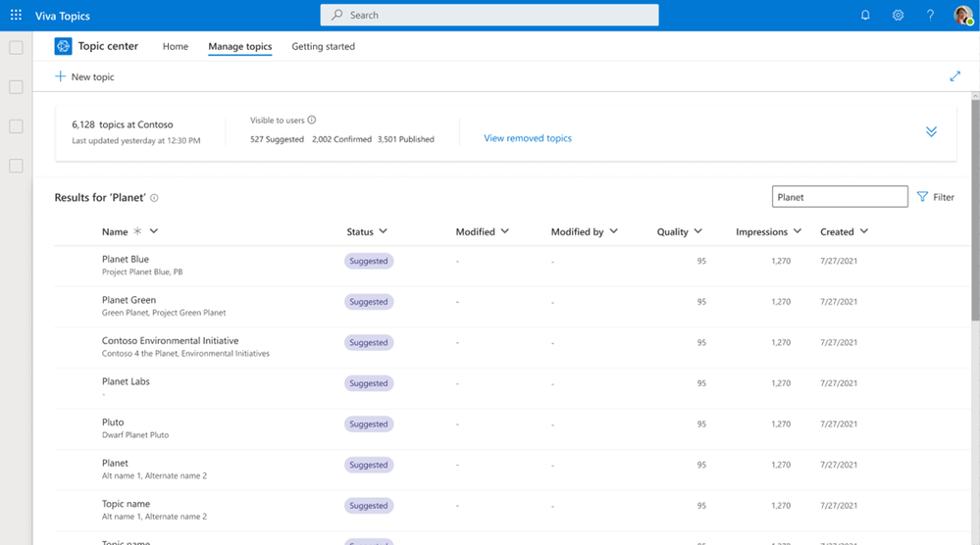
Task: Click impressions 1,270 in Pluto row
Action: tap(781, 423)
